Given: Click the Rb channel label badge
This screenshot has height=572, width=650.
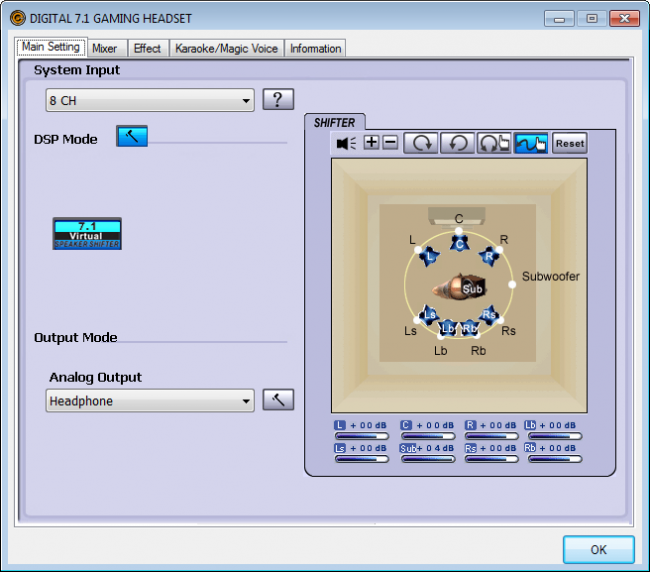Looking at the screenshot, I should pyautogui.click(x=530, y=448).
